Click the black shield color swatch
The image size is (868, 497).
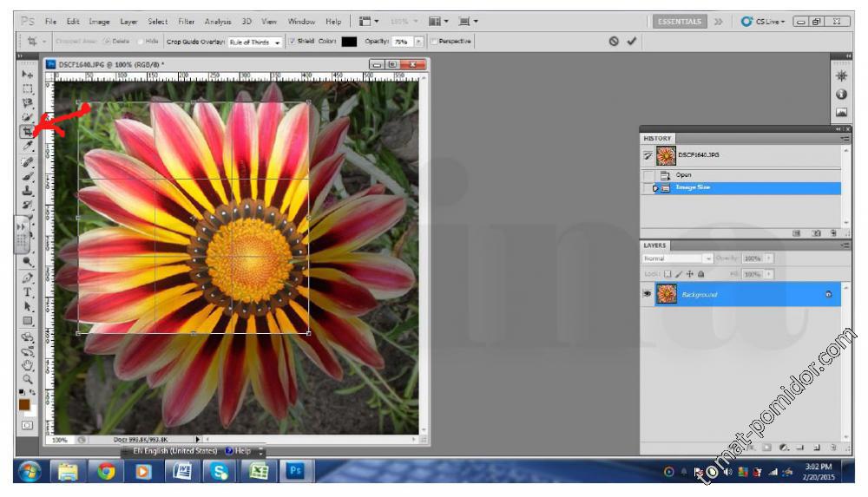click(x=349, y=41)
